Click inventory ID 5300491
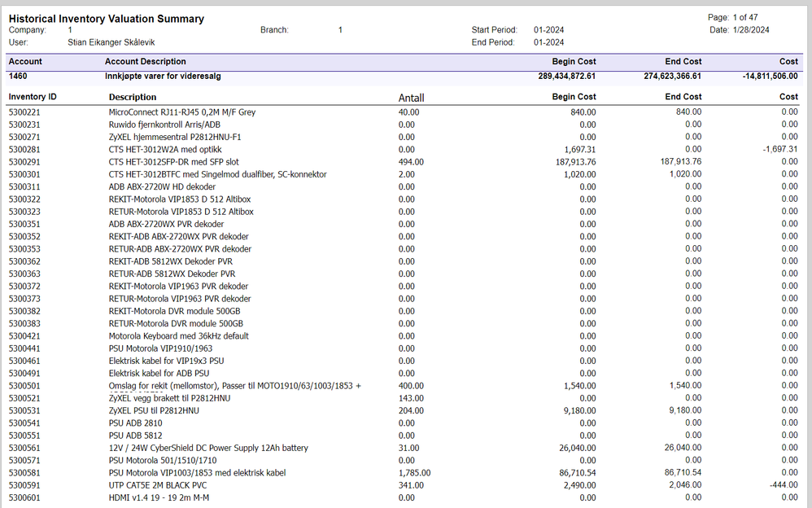Screen dimensions: 812x508 (x=24, y=373)
